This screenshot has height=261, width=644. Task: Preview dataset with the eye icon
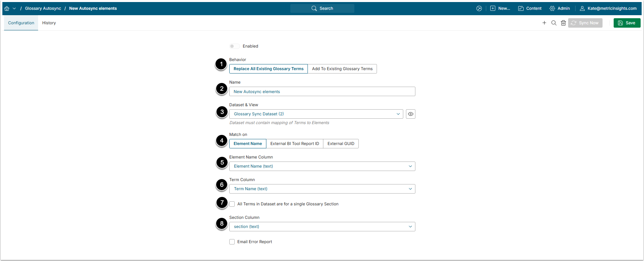pos(410,114)
